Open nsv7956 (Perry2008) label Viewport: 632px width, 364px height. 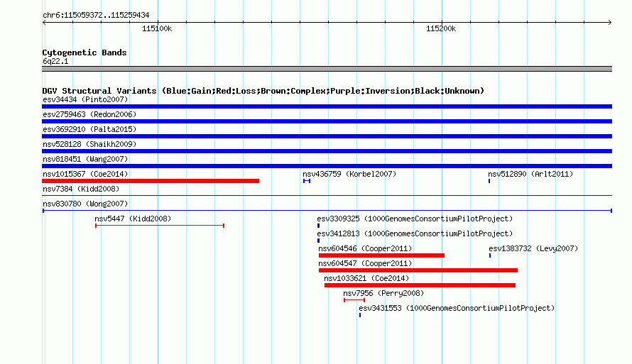[383, 293]
